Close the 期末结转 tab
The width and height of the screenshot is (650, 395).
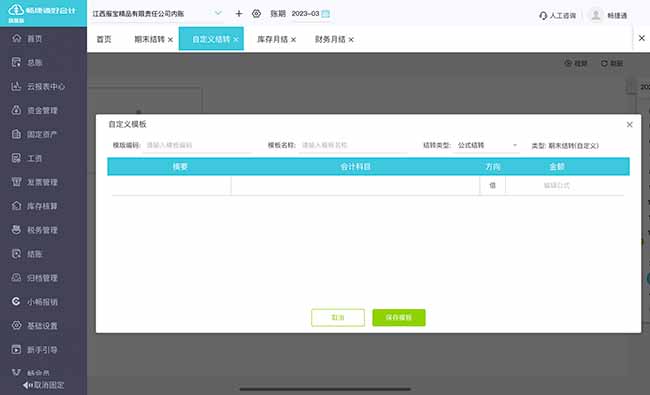[170, 40]
